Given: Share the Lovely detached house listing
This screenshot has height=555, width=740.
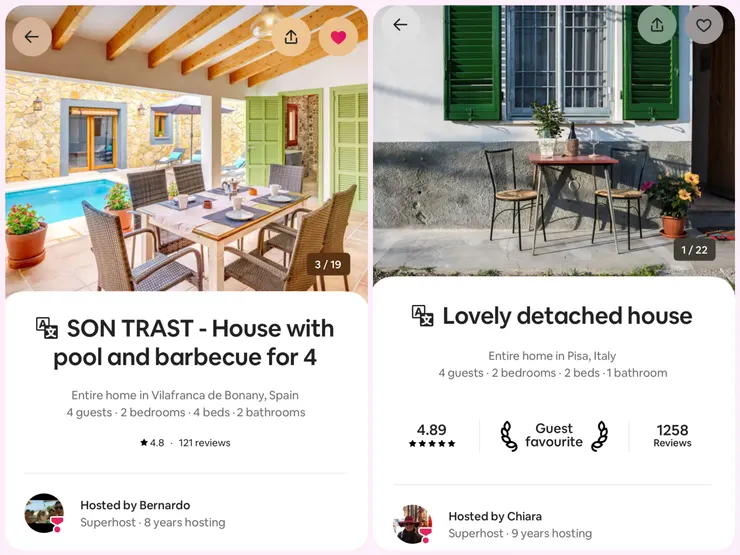Looking at the screenshot, I should point(657,25).
